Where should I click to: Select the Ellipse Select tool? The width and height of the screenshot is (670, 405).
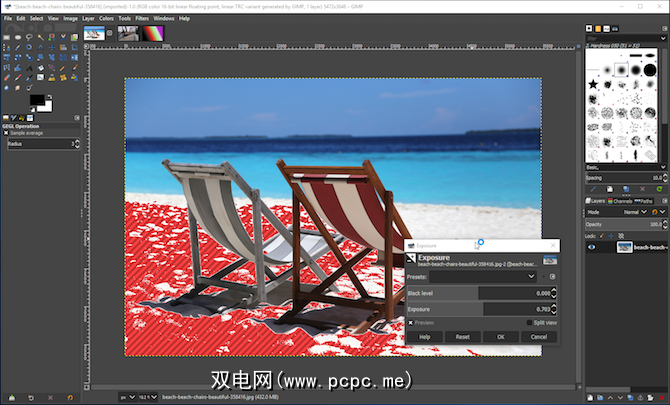click(19, 37)
